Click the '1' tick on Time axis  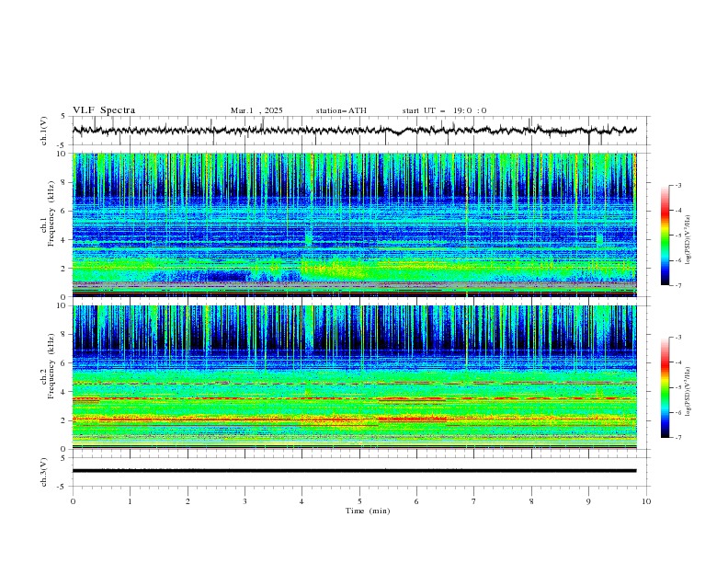click(130, 501)
